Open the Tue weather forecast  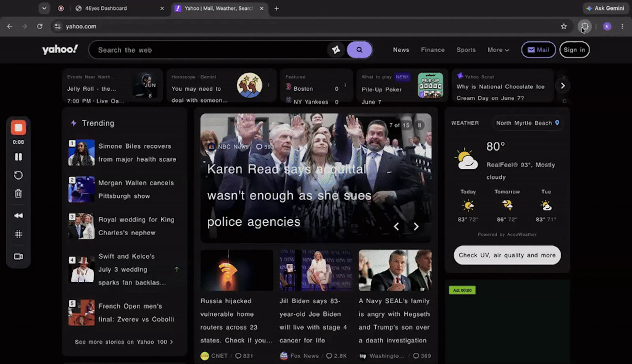click(x=546, y=206)
